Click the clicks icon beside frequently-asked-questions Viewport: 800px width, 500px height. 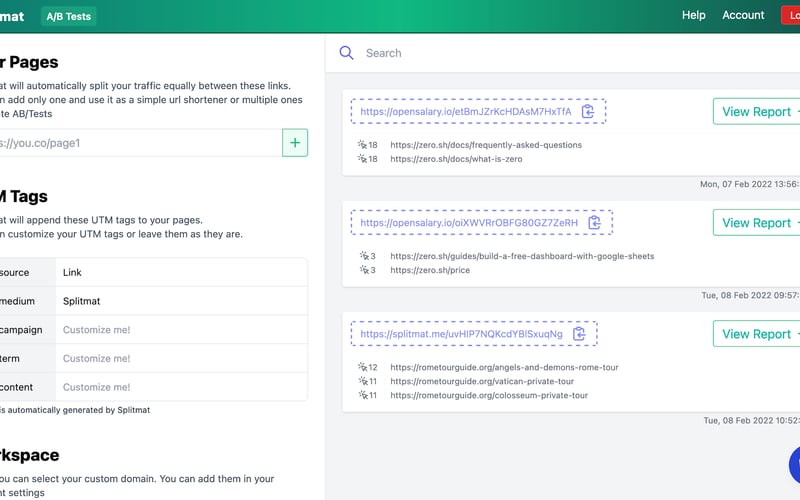(362, 145)
